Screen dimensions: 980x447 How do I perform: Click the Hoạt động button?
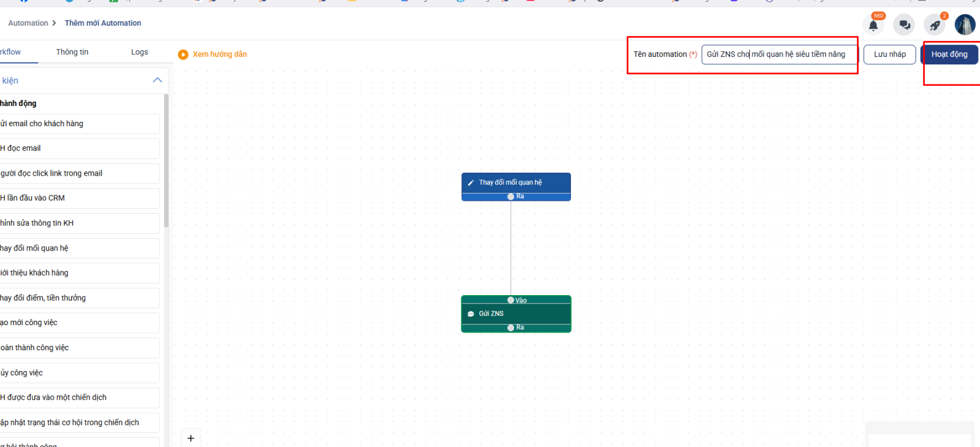pos(949,54)
